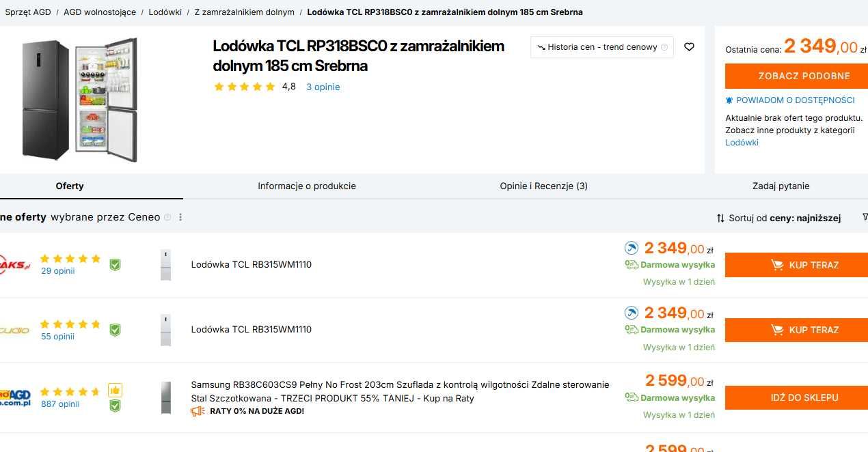Click the cart icon on the first KUP TERAZ button
This screenshot has height=452, width=868.
pyautogui.click(x=777, y=265)
